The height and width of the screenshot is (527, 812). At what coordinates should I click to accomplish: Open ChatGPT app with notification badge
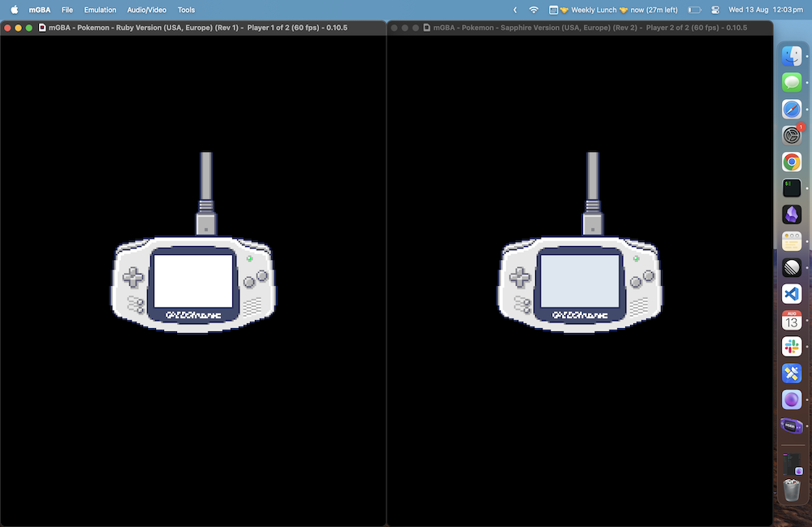pos(791,135)
